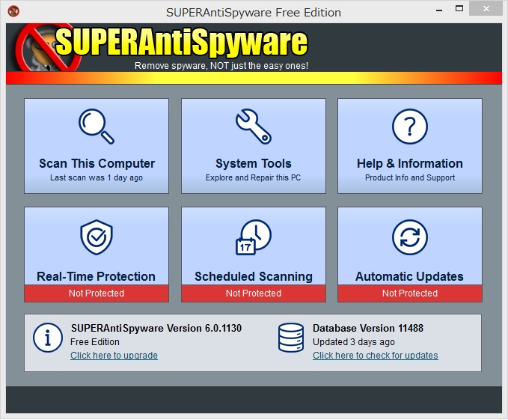Open Help & Information label
The image size is (508, 420).
click(410, 163)
